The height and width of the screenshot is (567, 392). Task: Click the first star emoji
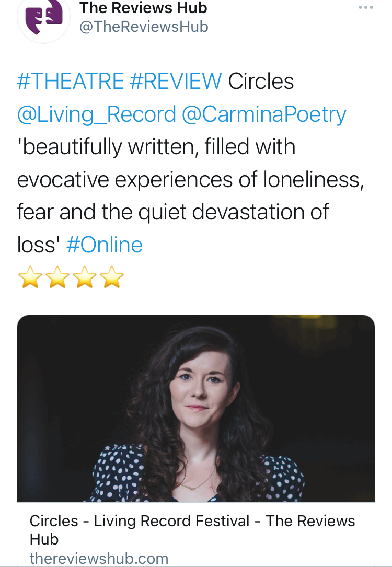(30, 277)
